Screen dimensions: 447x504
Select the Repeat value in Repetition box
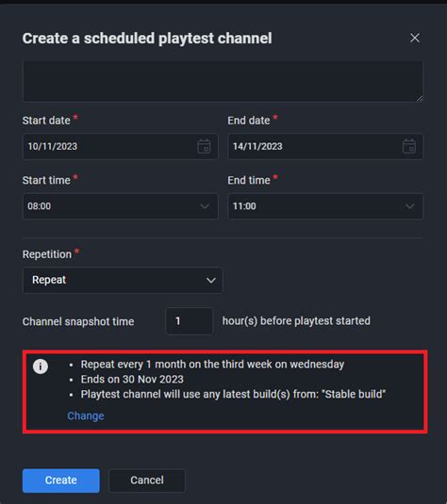click(x=49, y=280)
